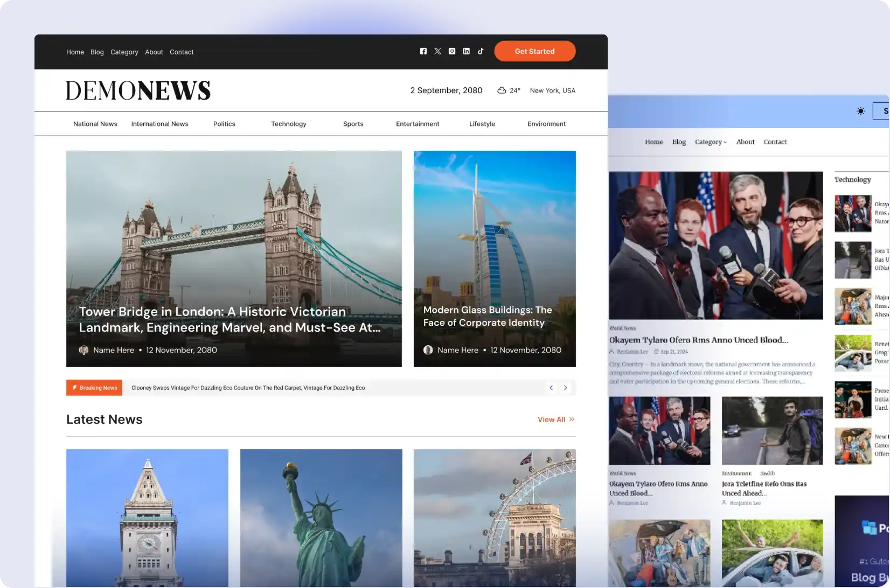Open the Modern Glass Buildings article
The image size is (890, 588).
click(x=487, y=316)
